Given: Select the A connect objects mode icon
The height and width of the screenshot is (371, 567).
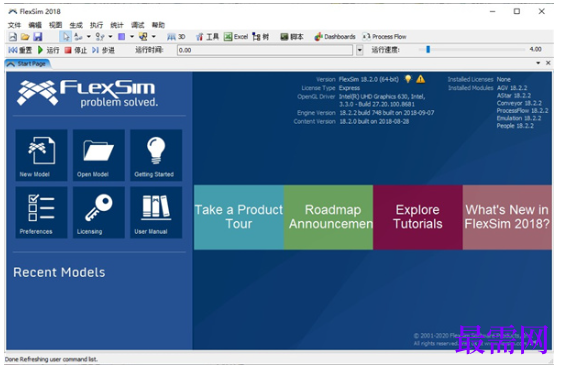Looking at the screenshot, I should click(x=78, y=37).
